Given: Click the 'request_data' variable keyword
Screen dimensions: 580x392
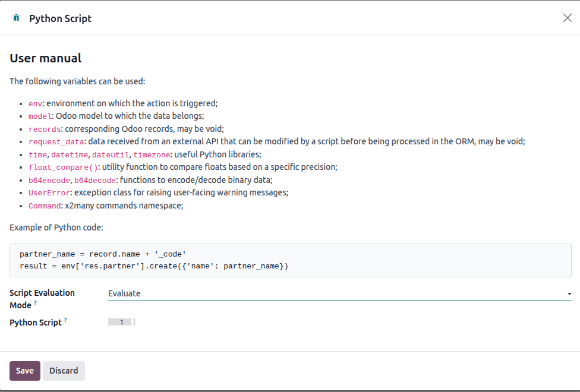Looking at the screenshot, I should pyautogui.click(x=56, y=142).
